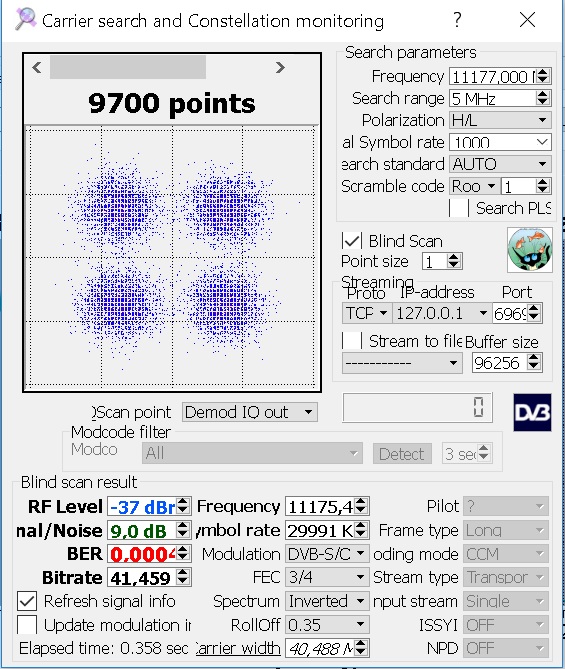
Task: Open the FEC 3/4 dropdown
Action: pos(327,577)
